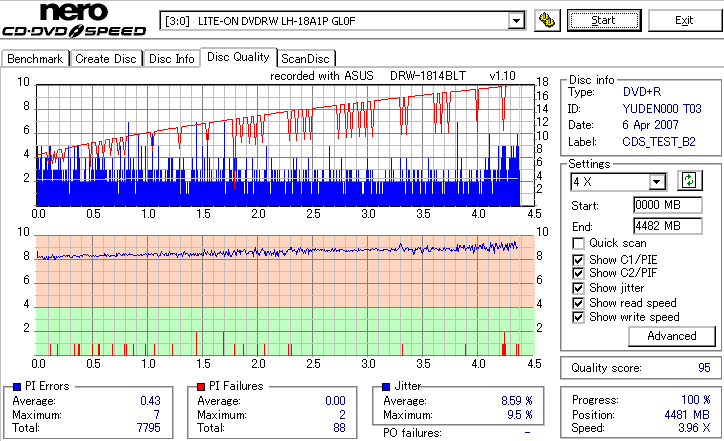The width and height of the screenshot is (724, 441).
Task: Click the blue PI Errors legend square
Action: (x=17, y=387)
